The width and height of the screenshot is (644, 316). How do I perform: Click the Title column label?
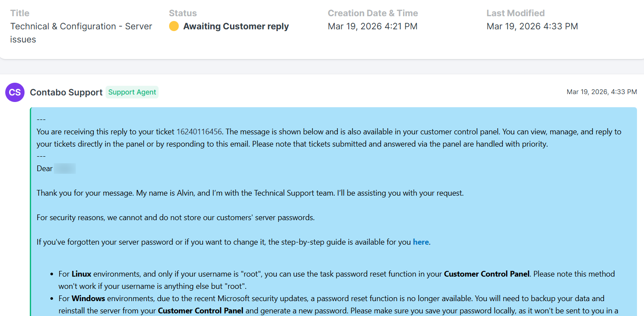[20, 13]
